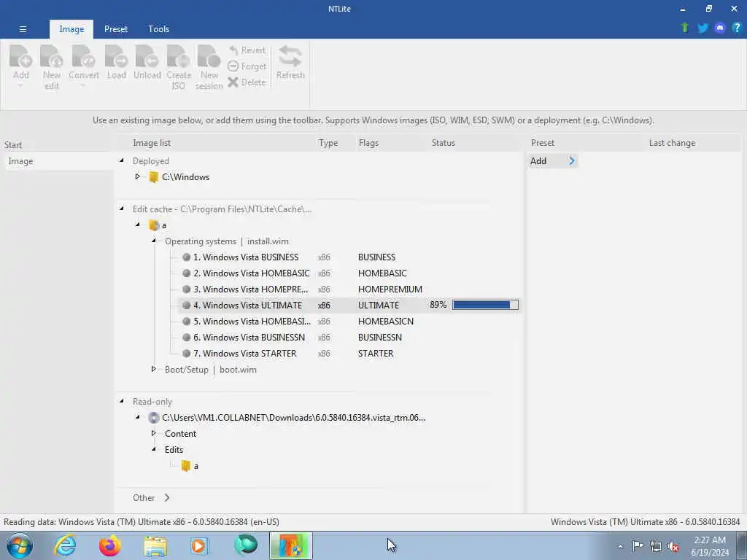This screenshot has height=560, width=747.
Task: Click the network tray icon
Action: tap(656, 546)
